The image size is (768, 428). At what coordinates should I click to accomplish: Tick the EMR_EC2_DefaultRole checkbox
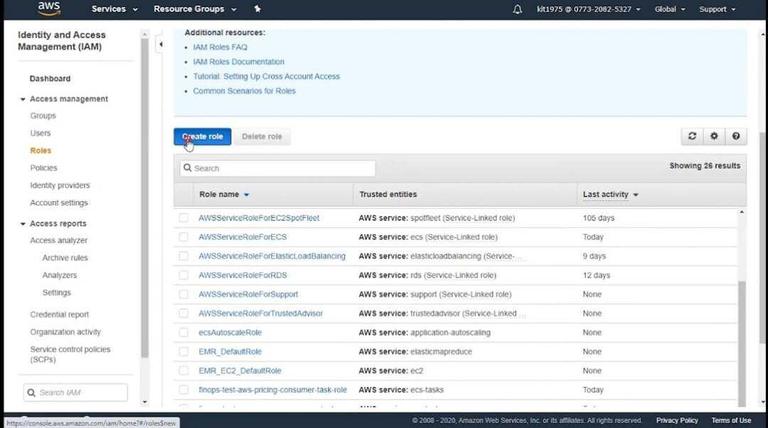point(183,371)
